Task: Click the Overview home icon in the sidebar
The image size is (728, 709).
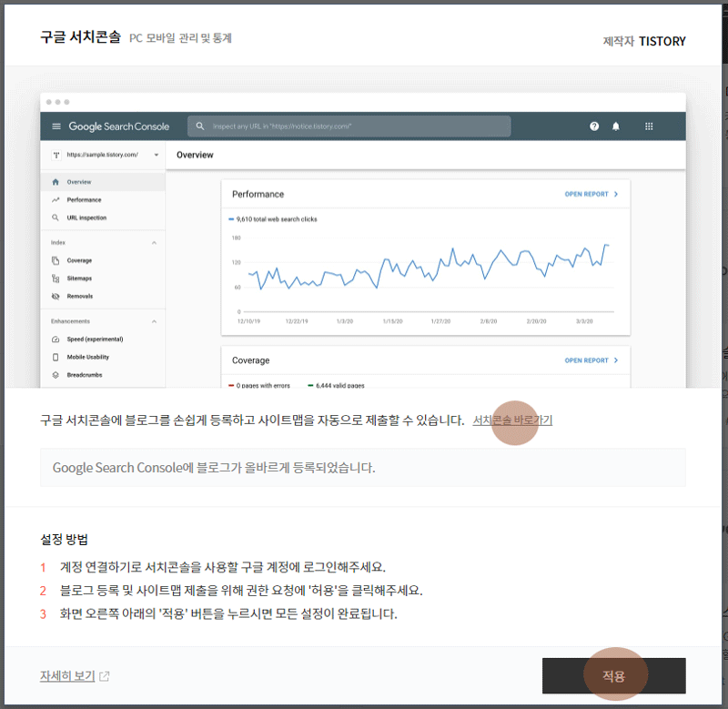Action: click(x=56, y=182)
